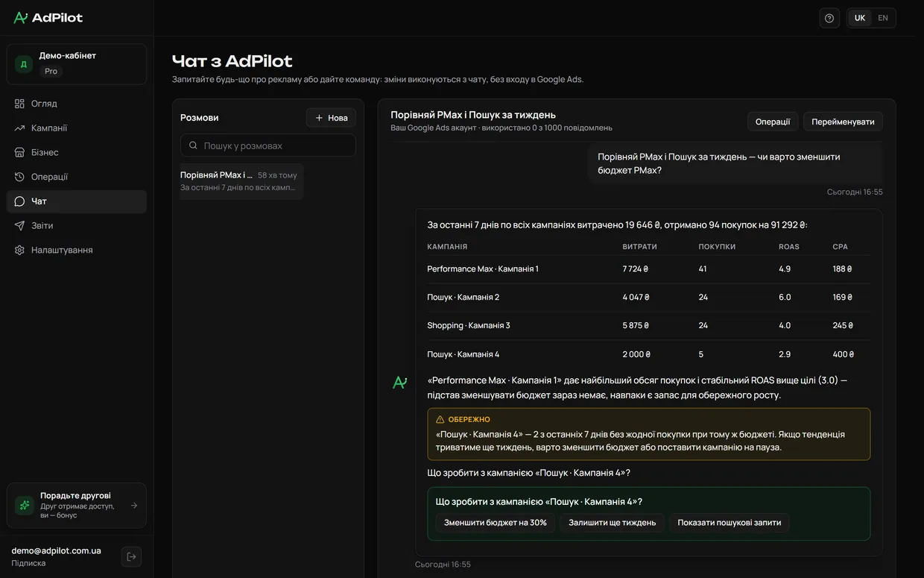Click the Кампанії trend-line icon

19,128
